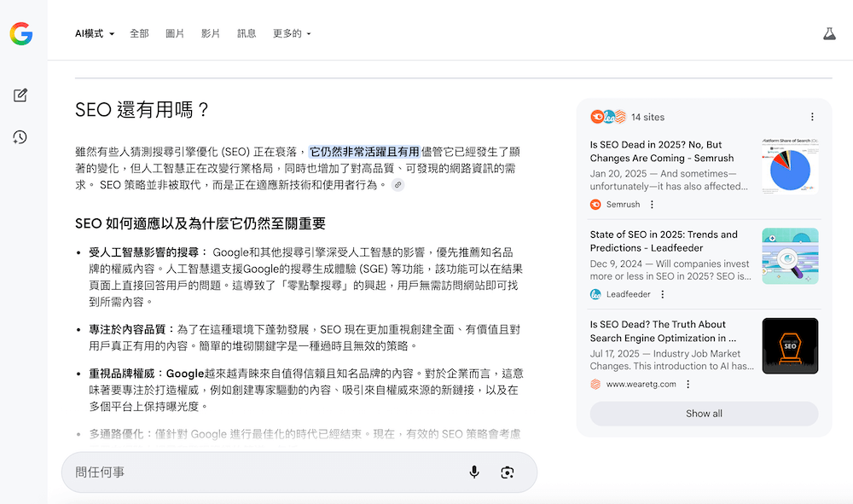This screenshot has width=853, height=504.
Task: Open options menu beside www.wearetg.com
Action: pyautogui.click(x=688, y=384)
